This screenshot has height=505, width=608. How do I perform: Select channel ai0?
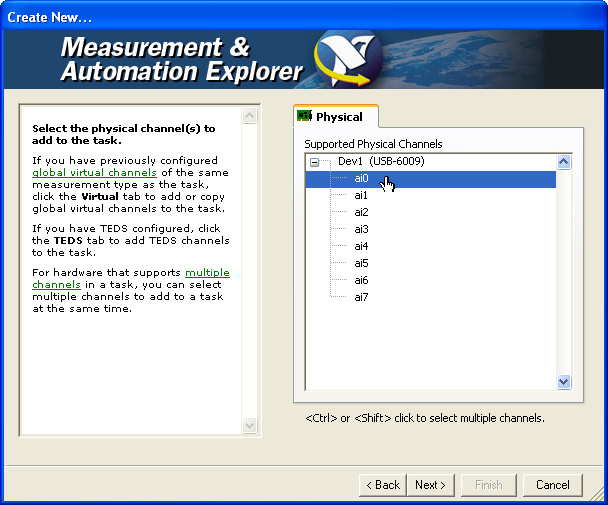(431, 178)
